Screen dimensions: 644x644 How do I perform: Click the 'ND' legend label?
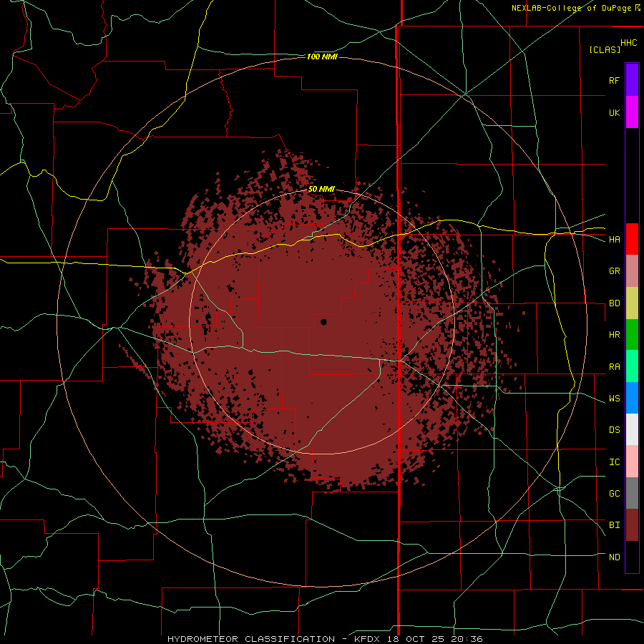click(614, 557)
